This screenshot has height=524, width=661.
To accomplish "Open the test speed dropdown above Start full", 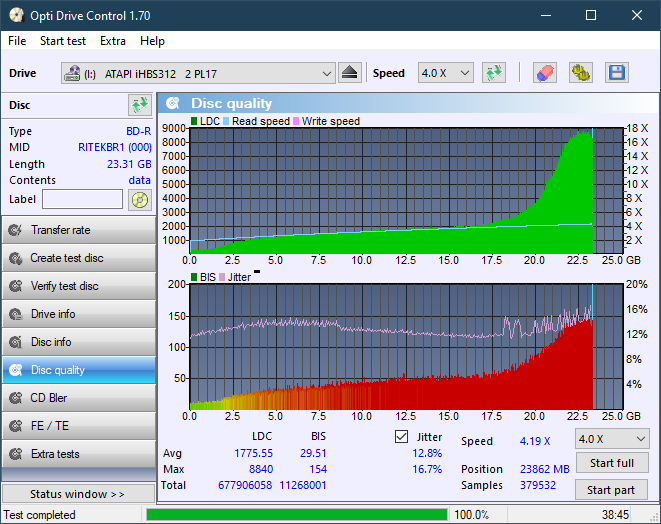I will 611,439.
